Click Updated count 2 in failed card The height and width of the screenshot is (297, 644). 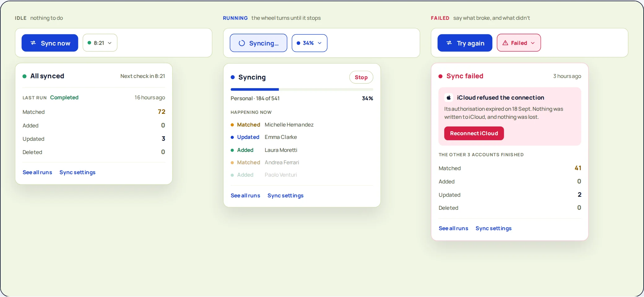[580, 195]
